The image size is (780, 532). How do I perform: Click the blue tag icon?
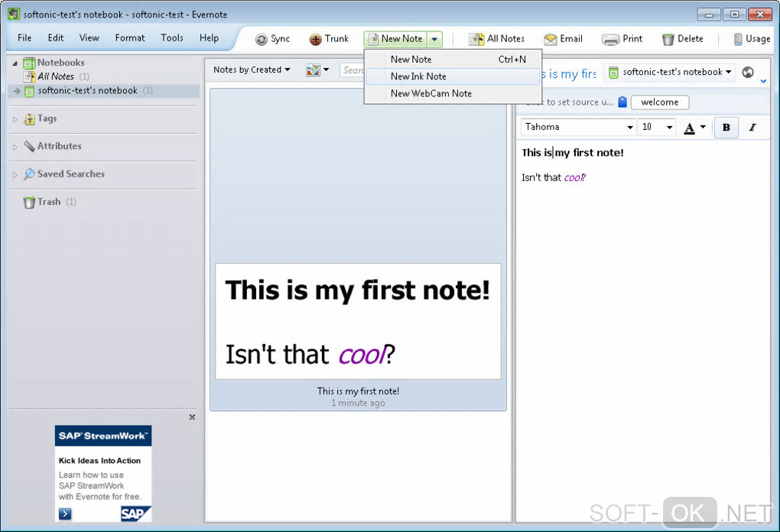(x=622, y=102)
